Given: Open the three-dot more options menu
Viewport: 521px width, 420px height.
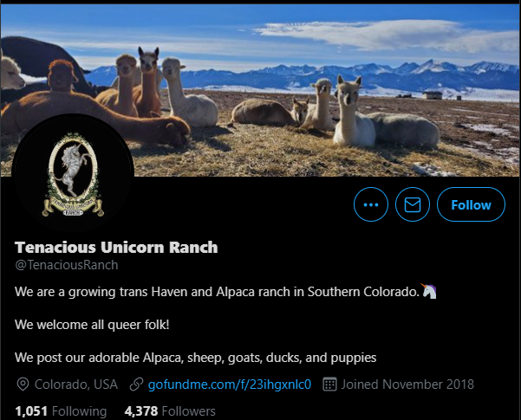Looking at the screenshot, I should (371, 204).
